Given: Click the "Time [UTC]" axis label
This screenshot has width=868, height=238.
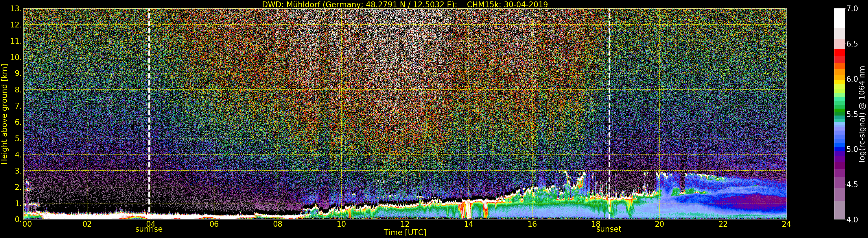Looking at the screenshot, I should point(405,233).
